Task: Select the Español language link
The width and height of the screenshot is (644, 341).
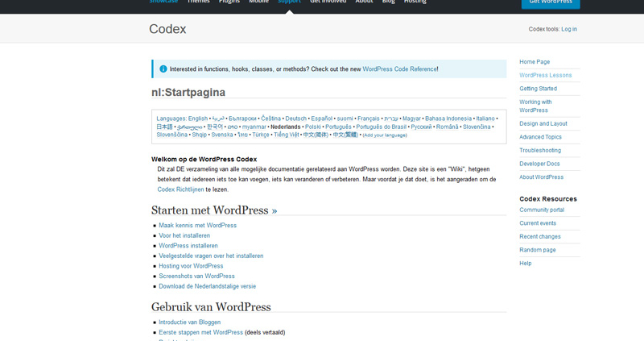Action: click(321, 119)
